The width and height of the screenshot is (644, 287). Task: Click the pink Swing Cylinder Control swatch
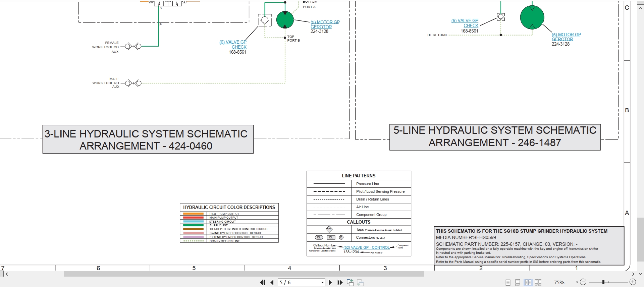tap(194, 233)
